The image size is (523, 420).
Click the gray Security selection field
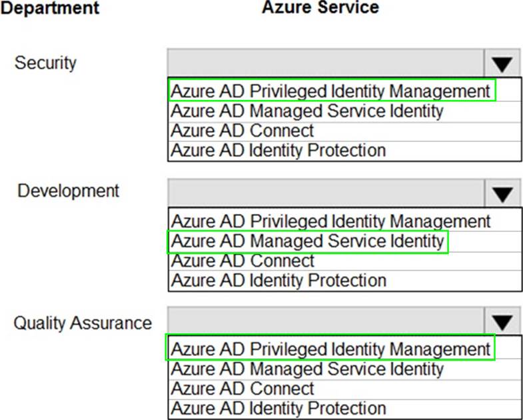click(x=326, y=64)
